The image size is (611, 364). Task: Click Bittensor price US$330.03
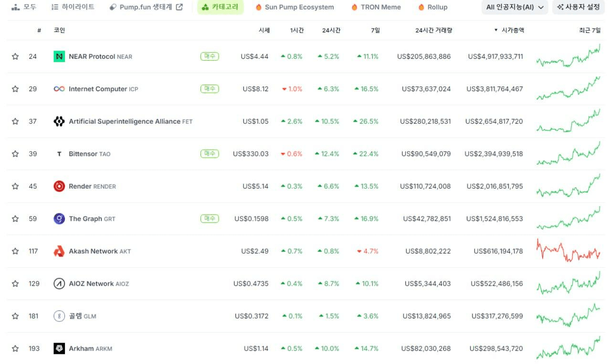tap(251, 154)
